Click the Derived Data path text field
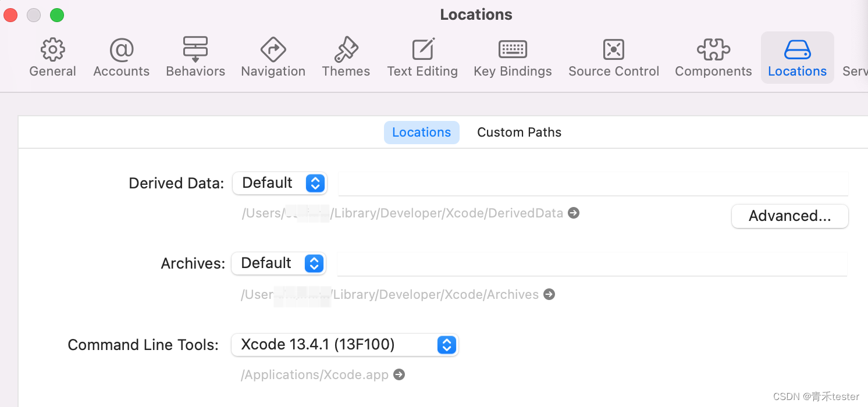 tap(593, 183)
